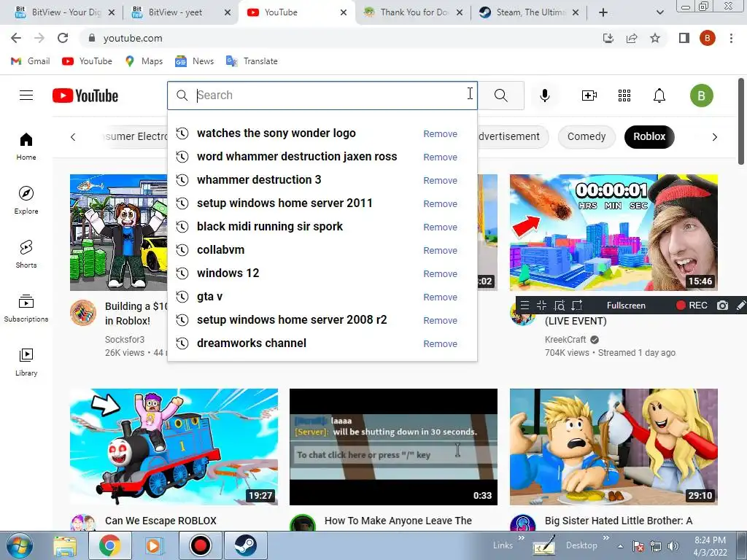Remove 'collabvm' search history entry

pos(440,251)
